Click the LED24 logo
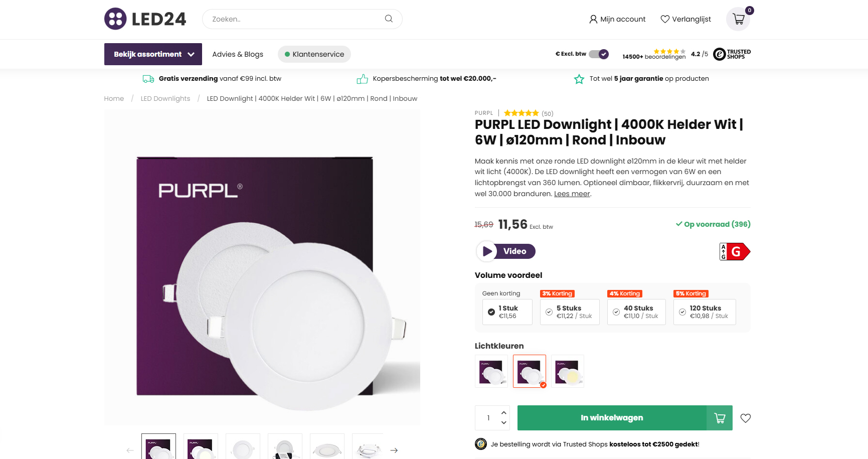 145,19
